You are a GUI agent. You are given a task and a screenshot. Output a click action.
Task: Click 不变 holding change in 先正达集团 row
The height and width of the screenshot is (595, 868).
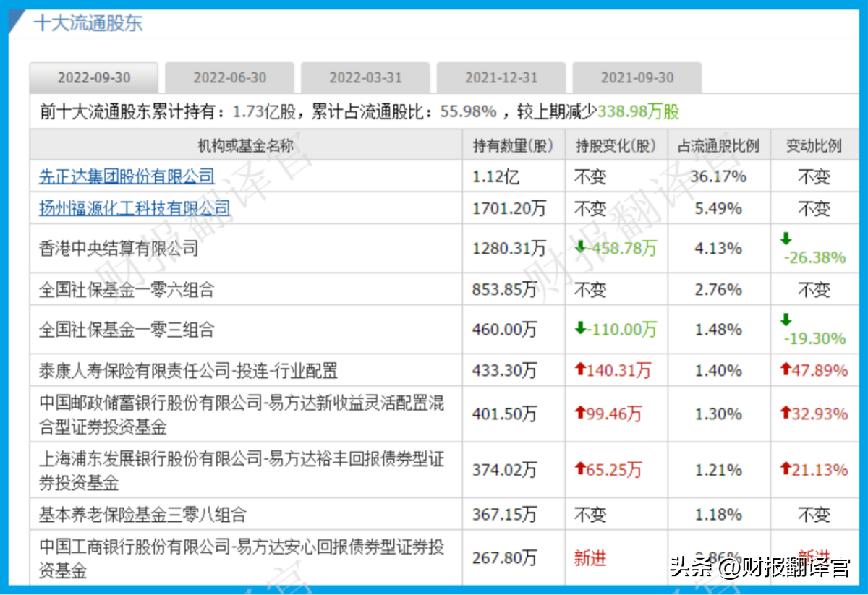click(x=590, y=176)
